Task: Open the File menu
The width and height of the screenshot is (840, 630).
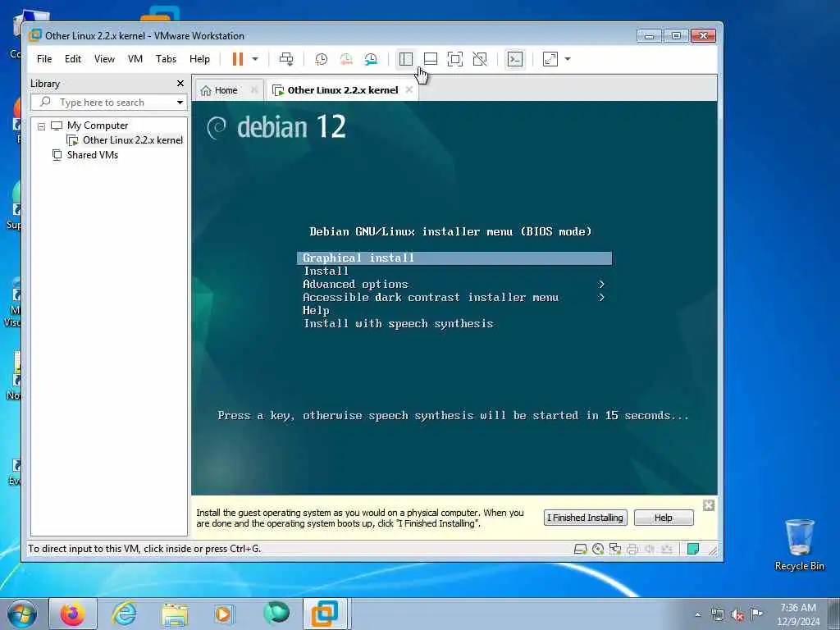Action: 44,59
